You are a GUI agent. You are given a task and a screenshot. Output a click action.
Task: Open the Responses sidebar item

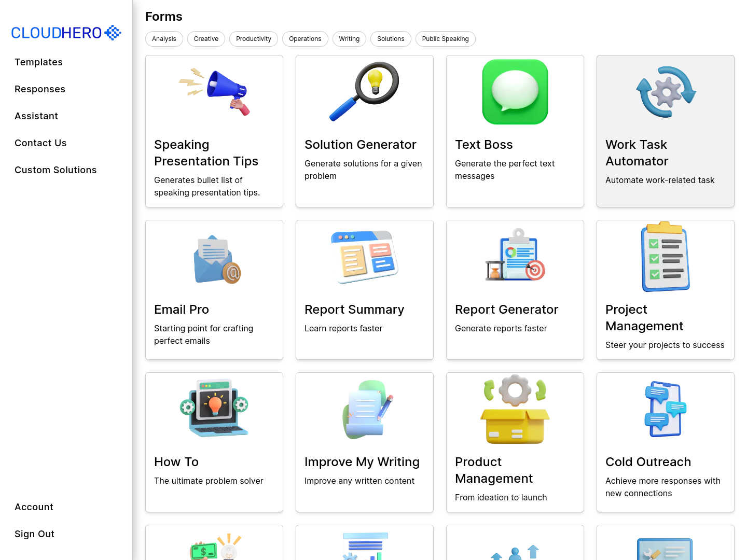click(x=40, y=89)
